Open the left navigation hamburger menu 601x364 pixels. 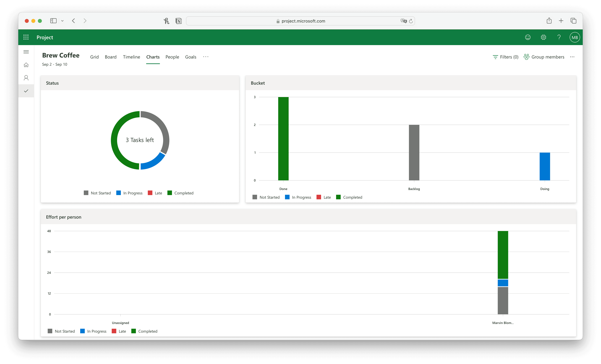tap(26, 52)
